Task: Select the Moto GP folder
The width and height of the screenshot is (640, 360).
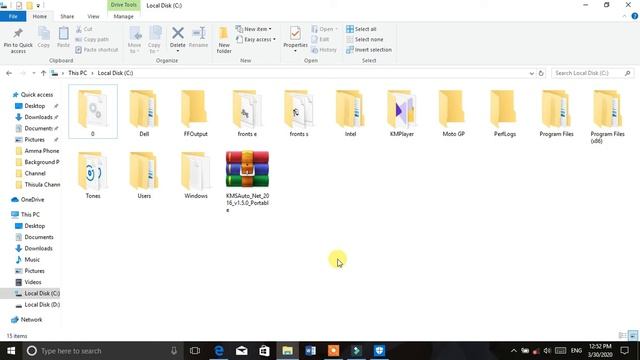Action: 453,112
